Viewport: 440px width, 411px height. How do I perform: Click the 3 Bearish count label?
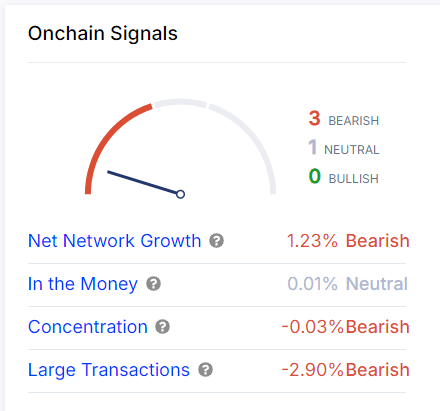(344, 119)
